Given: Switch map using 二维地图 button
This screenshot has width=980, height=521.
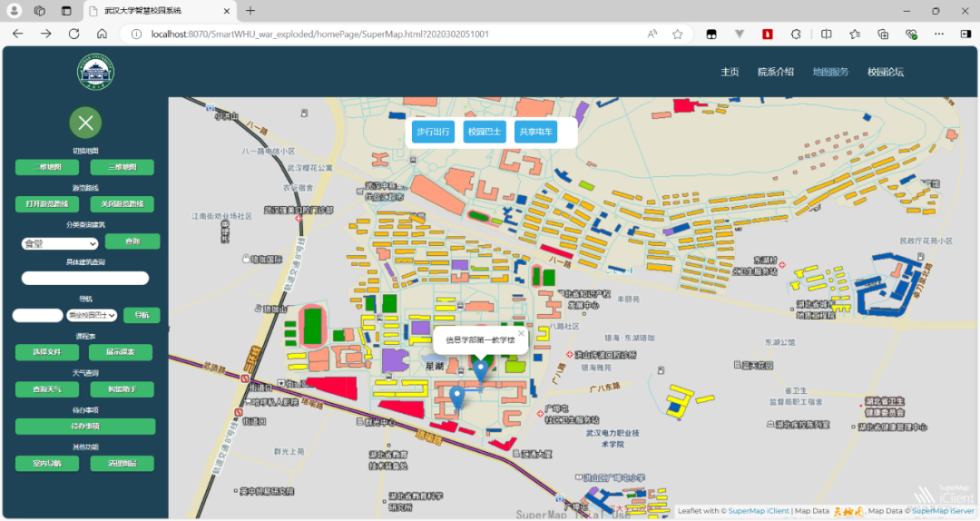Looking at the screenshot, I should (47, 167).
